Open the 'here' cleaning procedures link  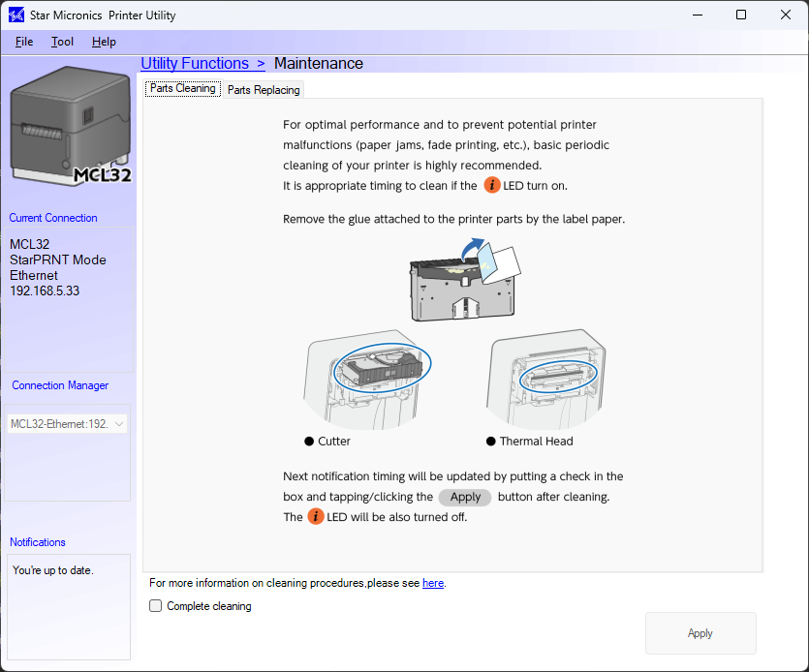point(433,583)
